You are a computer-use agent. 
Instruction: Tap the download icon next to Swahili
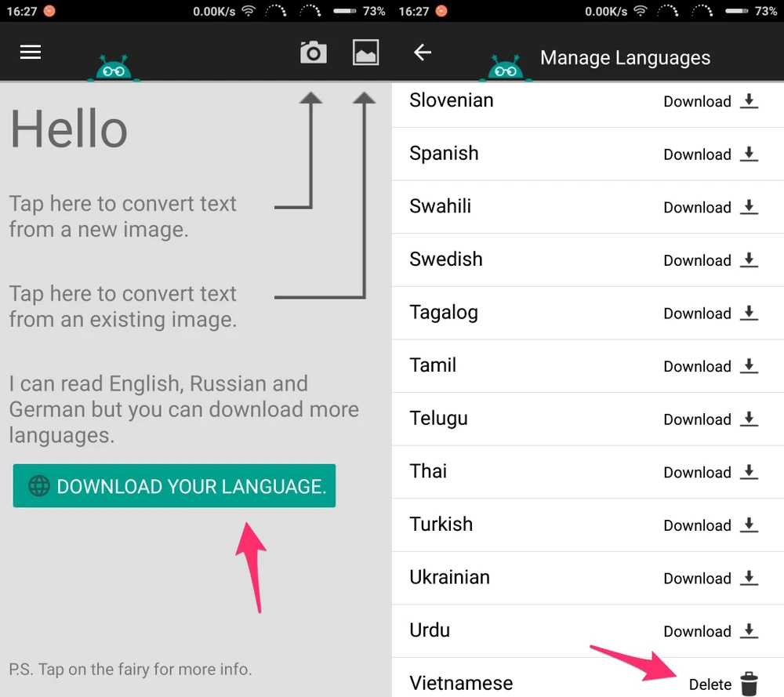tap(750, 207)
